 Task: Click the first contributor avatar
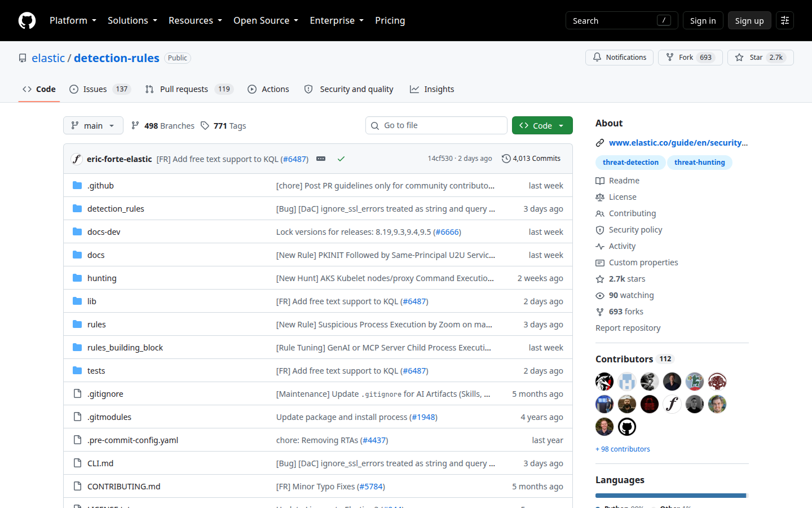604,382
